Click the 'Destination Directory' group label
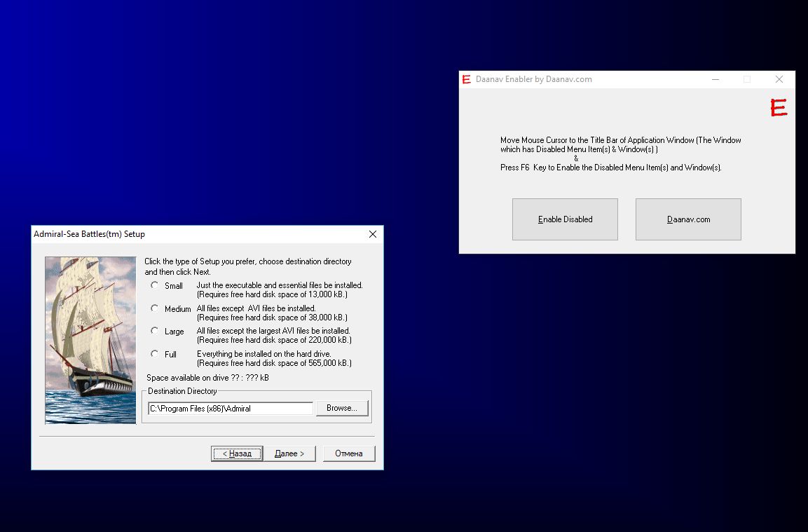 [182, 390]
